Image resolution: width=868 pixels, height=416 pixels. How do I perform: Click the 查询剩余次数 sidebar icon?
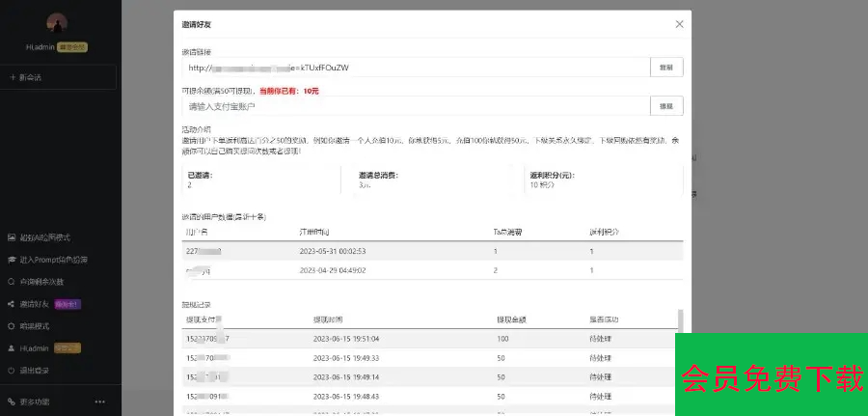click(x=12, y=282)
